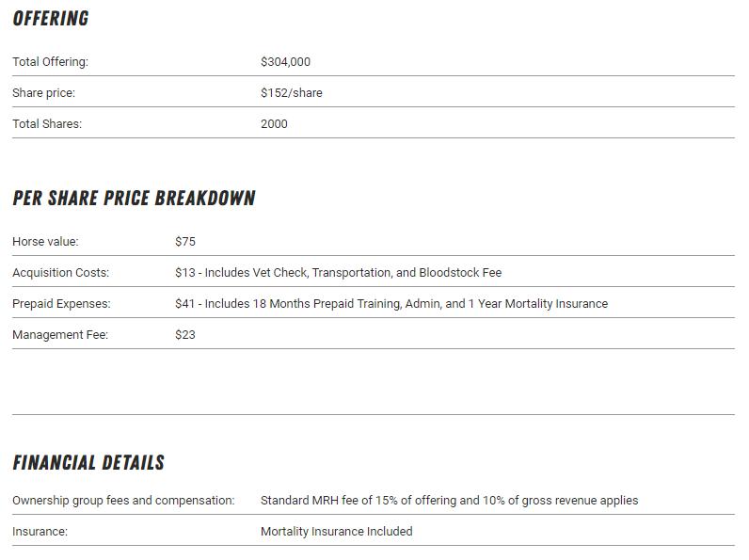Click the $13 vet check and transportation text
This screenshot has height=560, width=749.
[x=338, y=273]
